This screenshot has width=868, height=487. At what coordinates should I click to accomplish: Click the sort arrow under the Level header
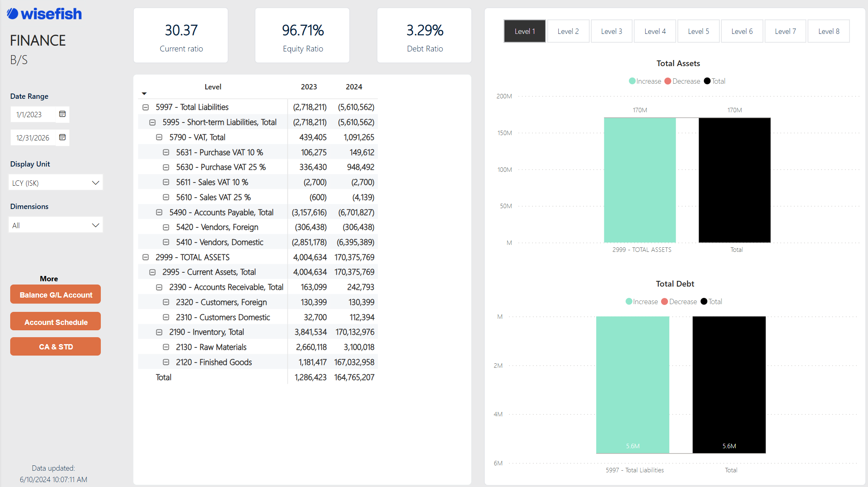144,94
